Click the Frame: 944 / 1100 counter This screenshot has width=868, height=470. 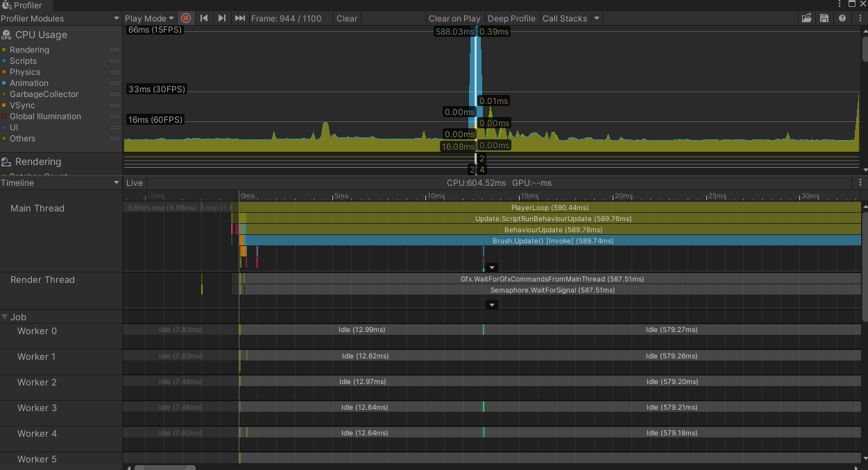tap(287, 19)
